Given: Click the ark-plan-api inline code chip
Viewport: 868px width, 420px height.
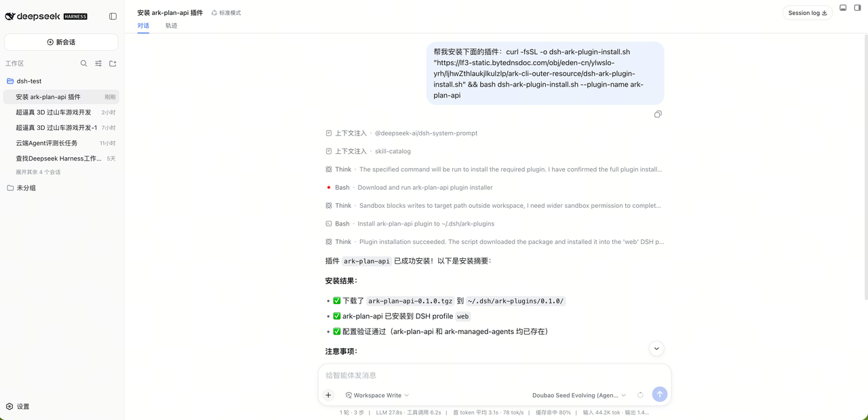Looking at the screenshot, I should pos(367,261).
